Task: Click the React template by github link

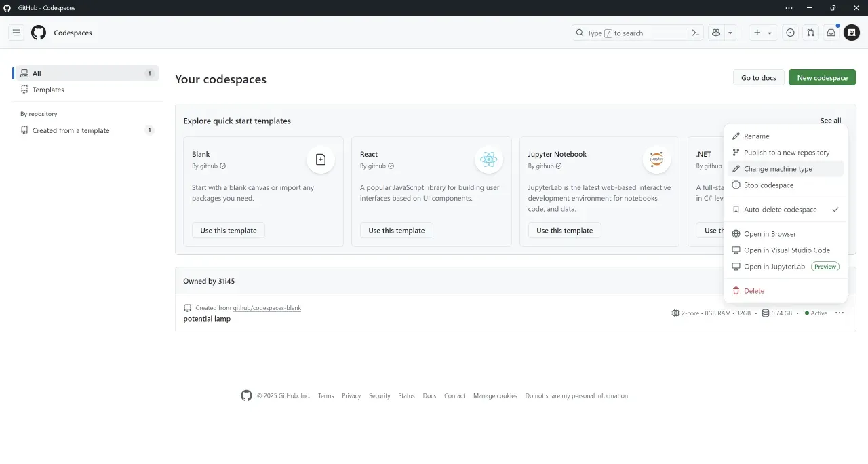Action: [x=377, y=166]
